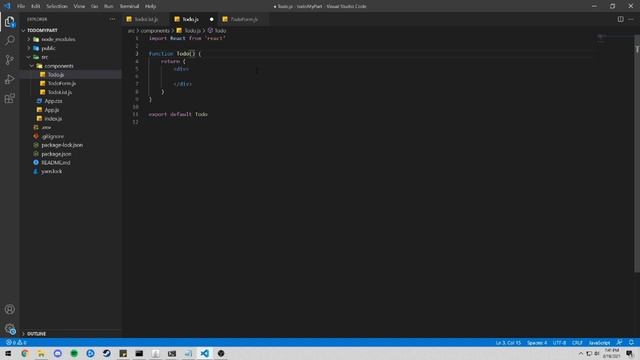Open File Explorer from the taskbar
The image size is (640, 360).
41,353
